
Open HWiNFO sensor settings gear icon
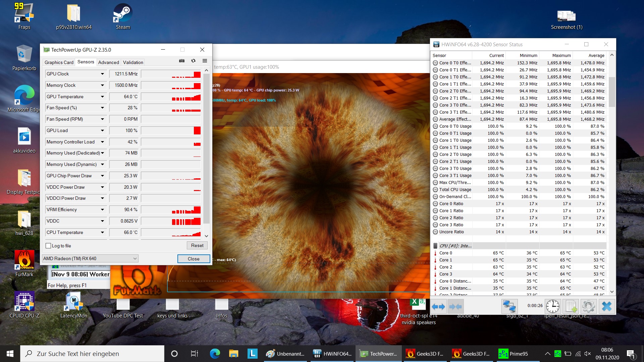click(588, 306)
